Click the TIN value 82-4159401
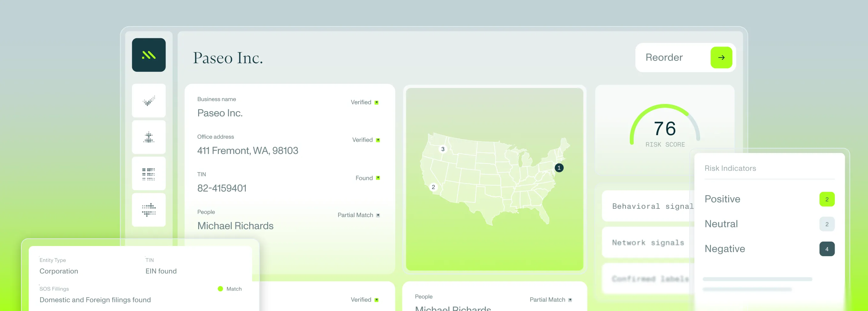 tap(222, 188)
